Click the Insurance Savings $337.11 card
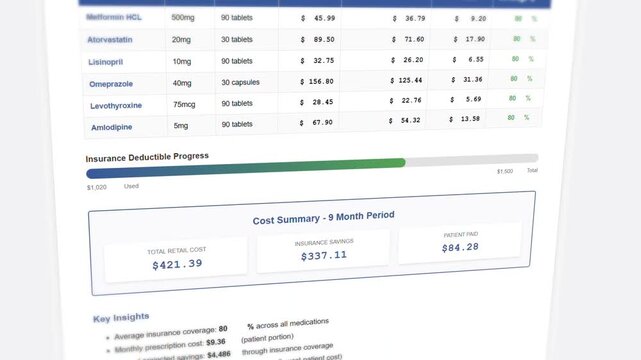Viewport: 641px width, 360px height. 323,250
